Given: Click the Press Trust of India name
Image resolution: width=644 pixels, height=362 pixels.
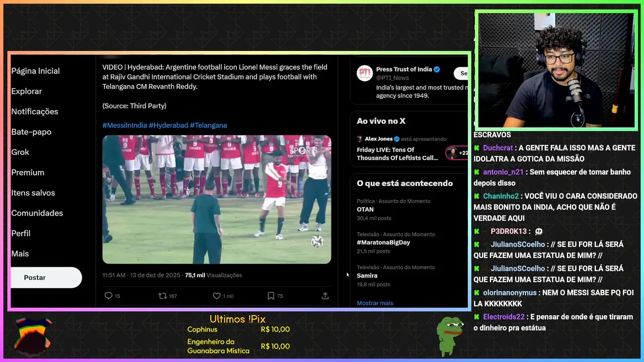Looking at the screenshot, I should (x=404, y=69).
